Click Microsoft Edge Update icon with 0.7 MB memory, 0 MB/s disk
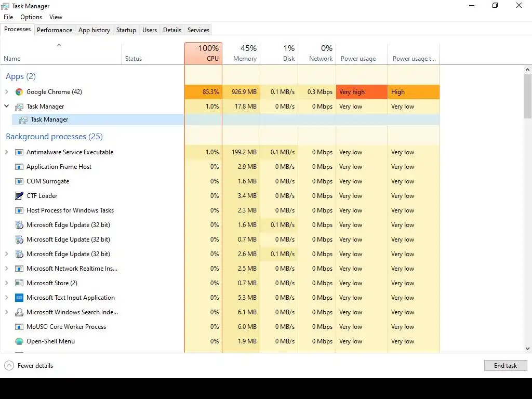The width and height of the screenshot is (532, 399). coord(19,240)
